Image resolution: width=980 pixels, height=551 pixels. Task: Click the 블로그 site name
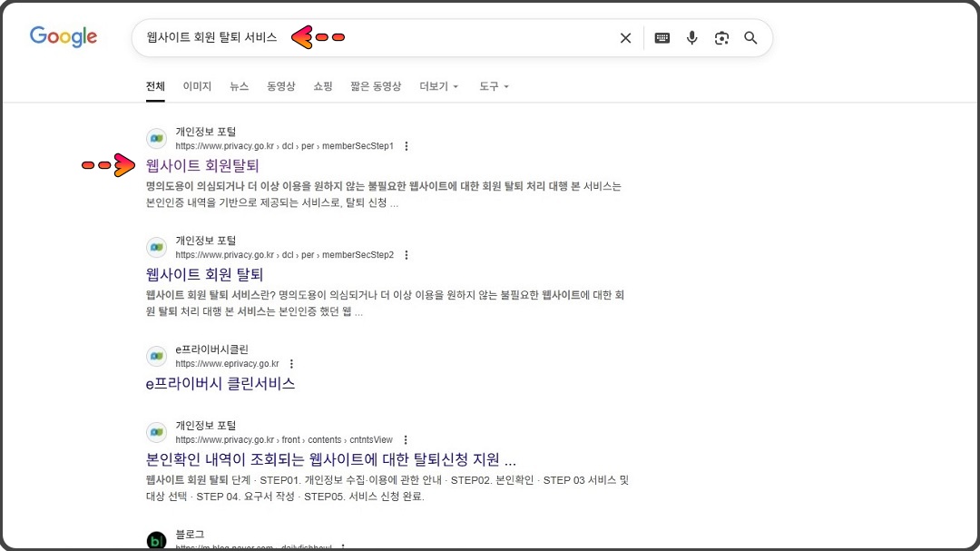click(x=190, y=534)
